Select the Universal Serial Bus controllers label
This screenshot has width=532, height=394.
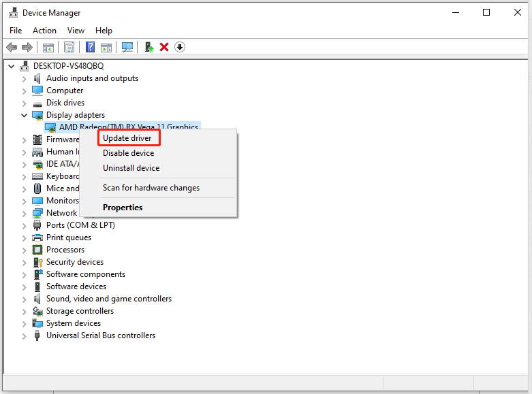pyautogui.click(x=101, y=335)
